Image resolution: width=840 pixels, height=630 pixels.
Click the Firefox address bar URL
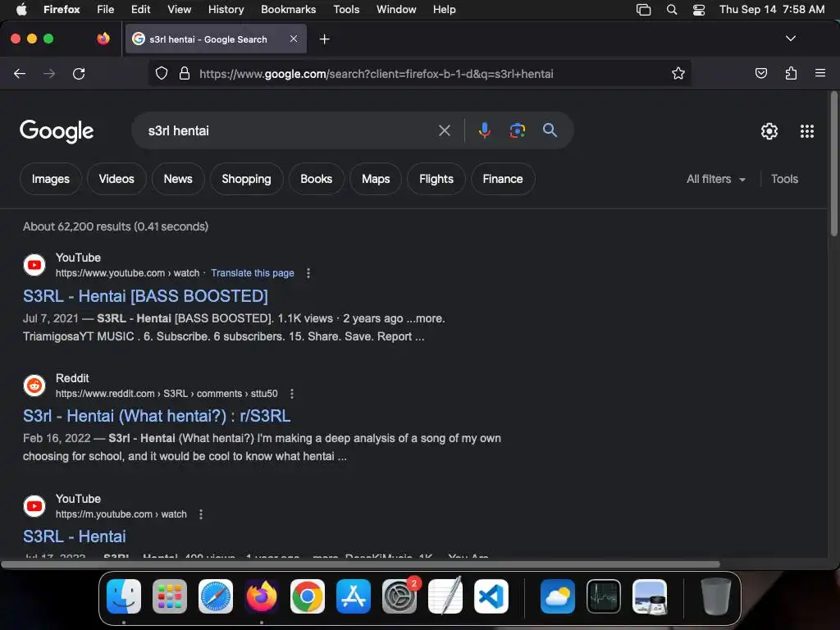(376, 74)
